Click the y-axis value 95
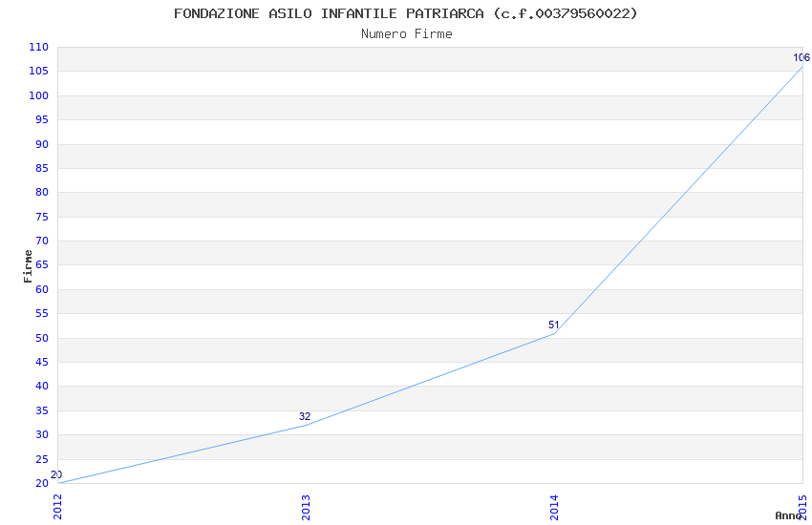The image size is (812, 525). (x=42, y=120)
